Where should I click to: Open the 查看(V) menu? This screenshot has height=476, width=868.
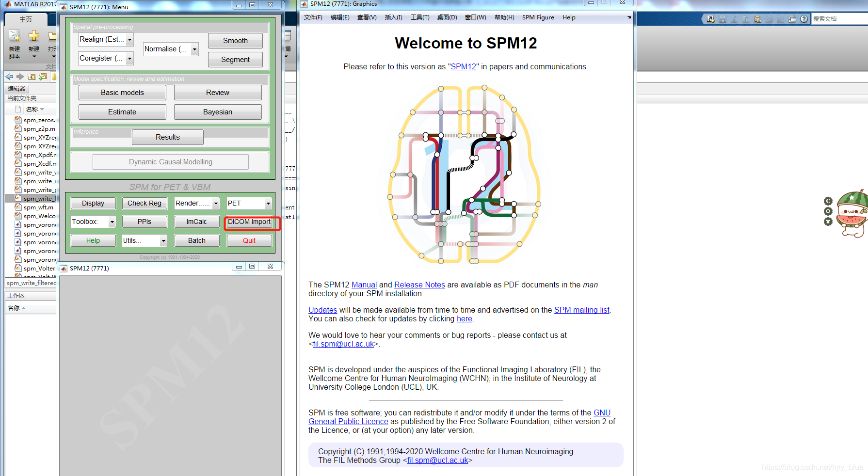pyautogui.click(x=367, y=17)
